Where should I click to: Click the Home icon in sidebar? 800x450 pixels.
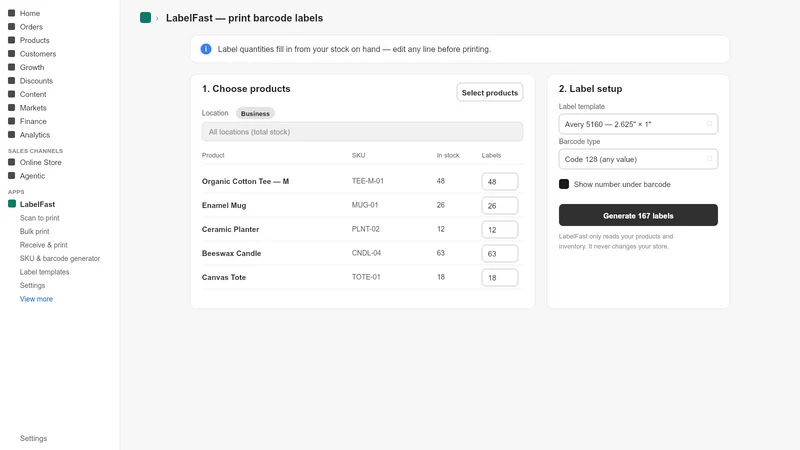pos(11,13)
